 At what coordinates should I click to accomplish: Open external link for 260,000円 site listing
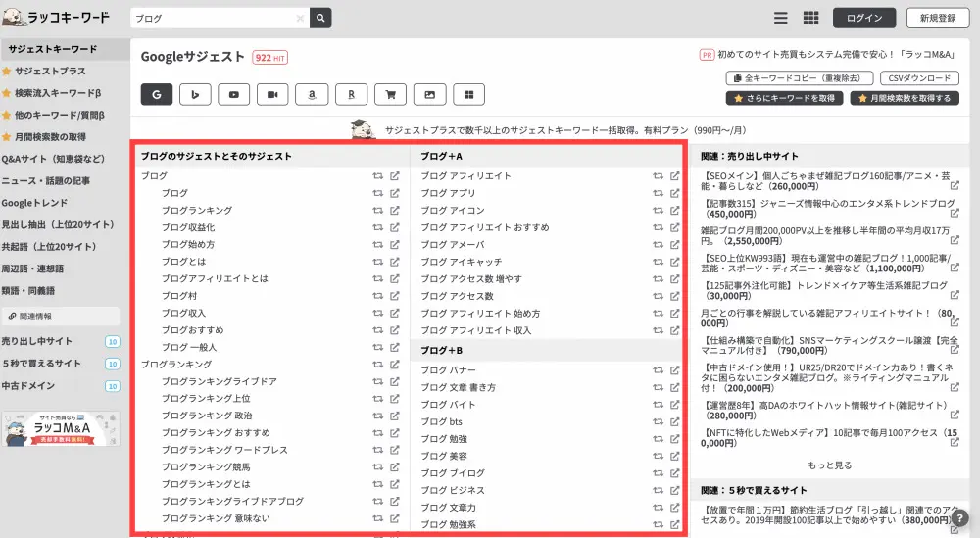pos(955,185)
